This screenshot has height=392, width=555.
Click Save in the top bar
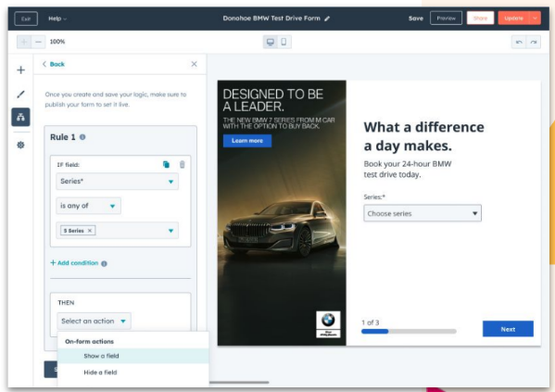415,19
